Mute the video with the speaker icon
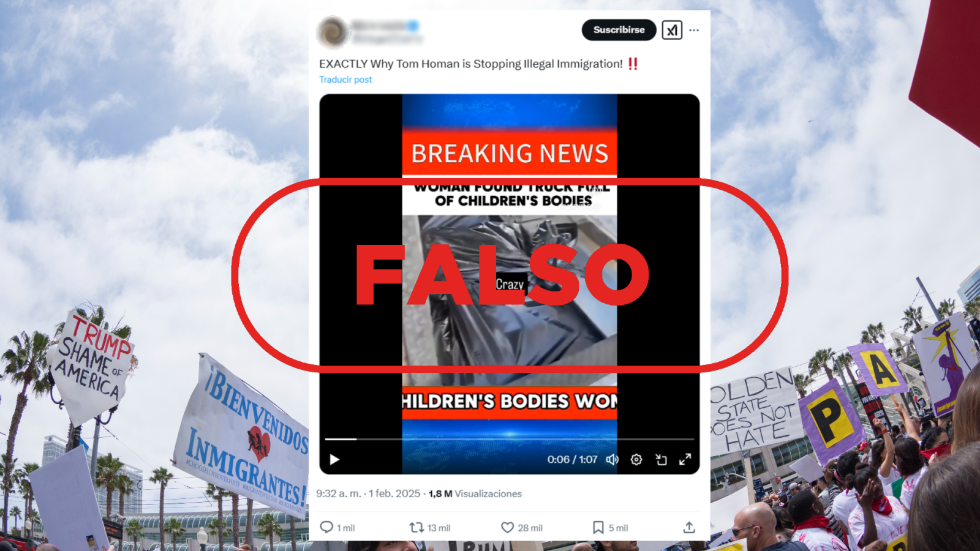 612,459
